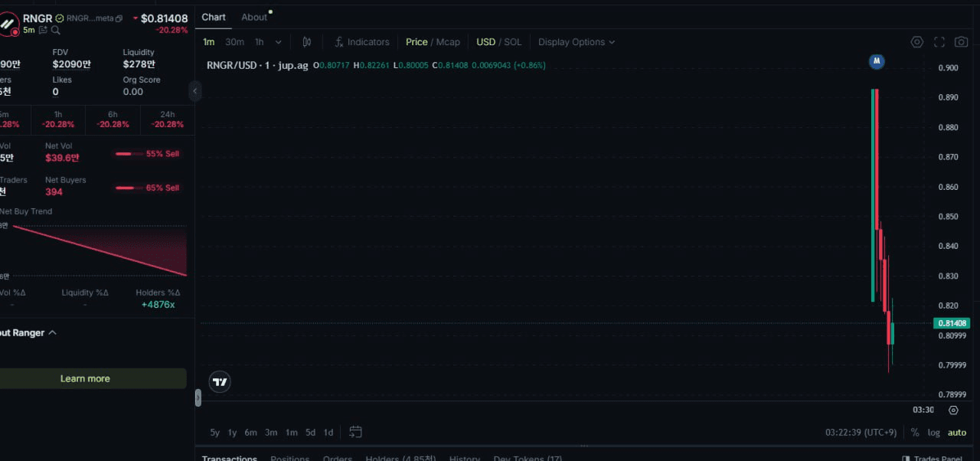
Task: Toggle percent scale on price axis
Action: pyautogui.click(x=914, y=433)
